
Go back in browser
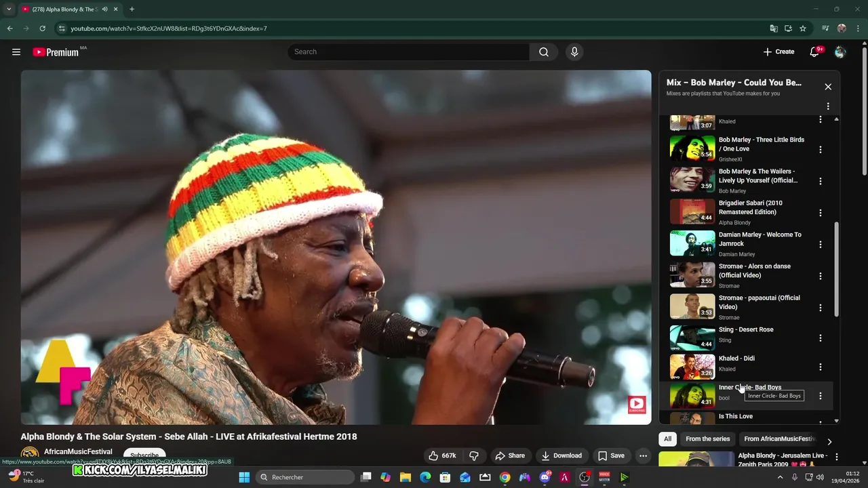[9, 28]
